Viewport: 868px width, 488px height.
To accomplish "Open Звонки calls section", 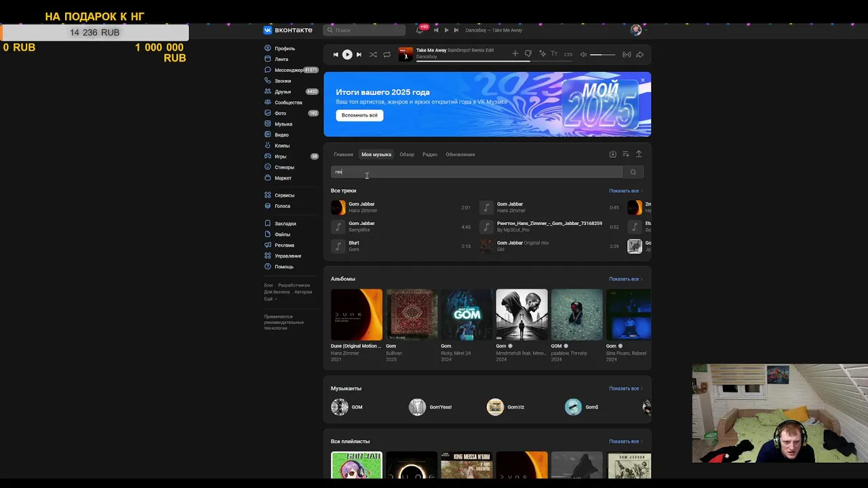I will pyautogui.click(x=283, y=81).
